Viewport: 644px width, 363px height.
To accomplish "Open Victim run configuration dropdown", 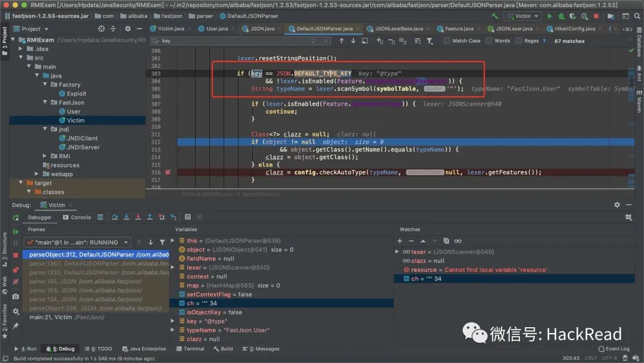I will tap(523, 16).
